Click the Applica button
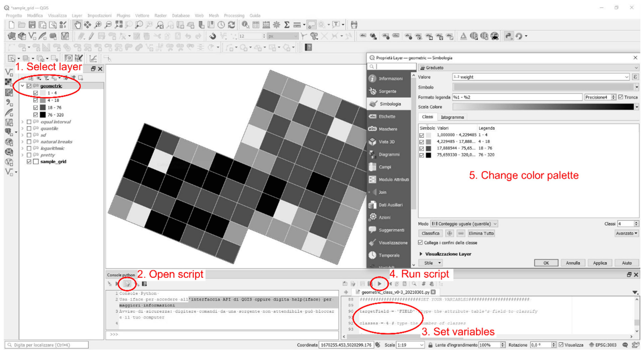This screenshot has height=353, width=644. (600, 263)
